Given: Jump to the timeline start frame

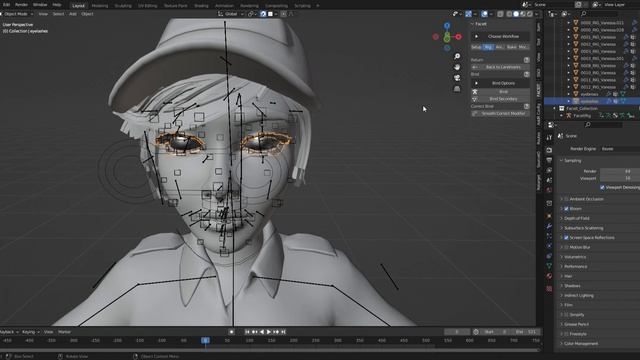Looking at the screenshot, I should [247, 332].
